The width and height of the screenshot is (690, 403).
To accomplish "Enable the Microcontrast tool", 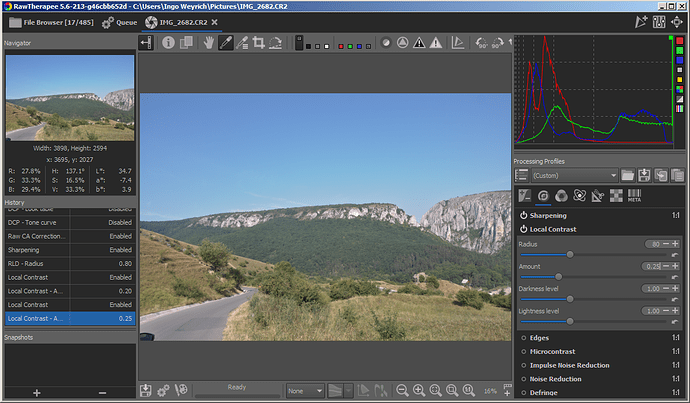I will [x=523, y=351].
